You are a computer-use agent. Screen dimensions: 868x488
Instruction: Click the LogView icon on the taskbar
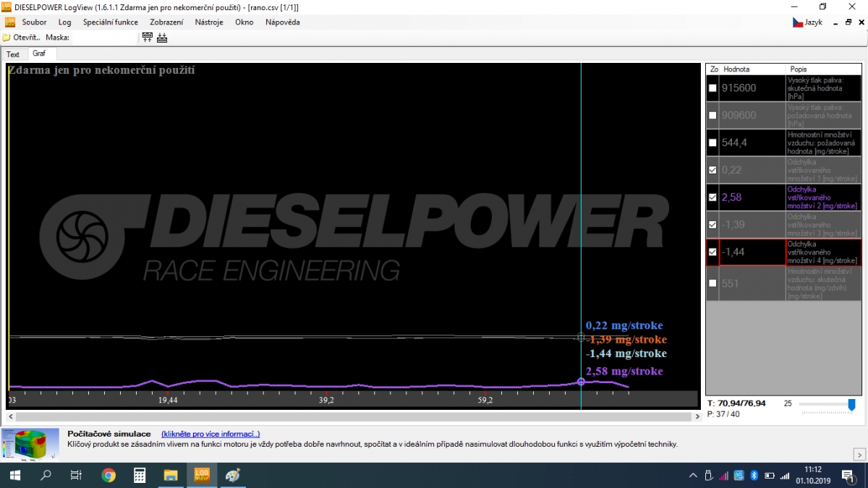pyautogui.click(x=202, y=475)
